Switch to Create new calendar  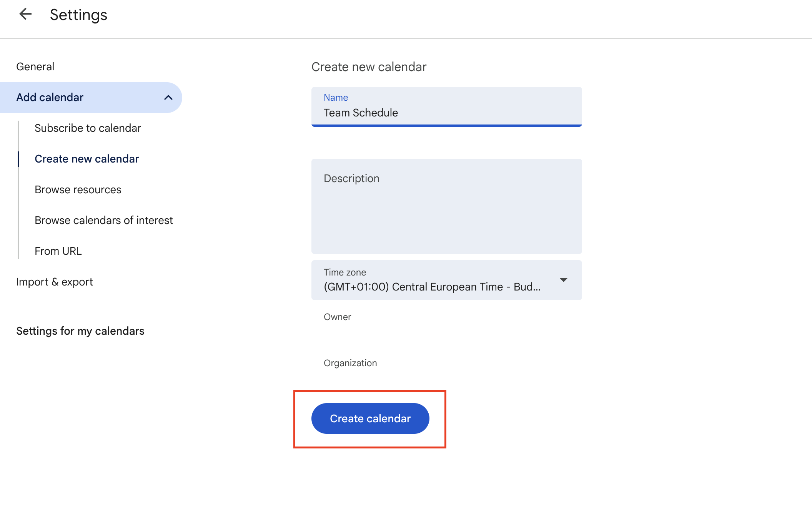point(87,158)
